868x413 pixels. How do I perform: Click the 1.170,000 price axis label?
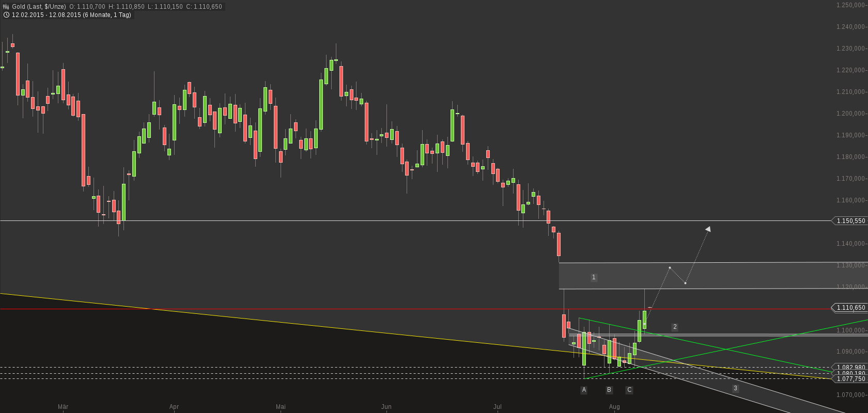point(851,179)
